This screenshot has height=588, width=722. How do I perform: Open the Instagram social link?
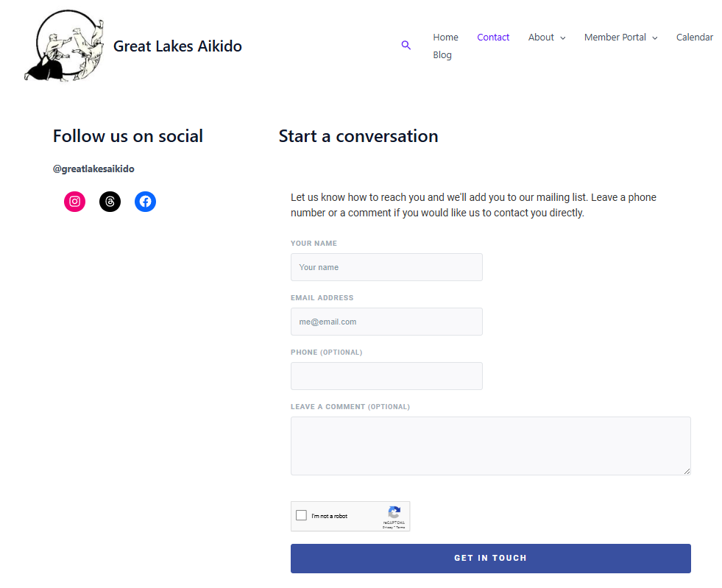(x=74, y=202)
